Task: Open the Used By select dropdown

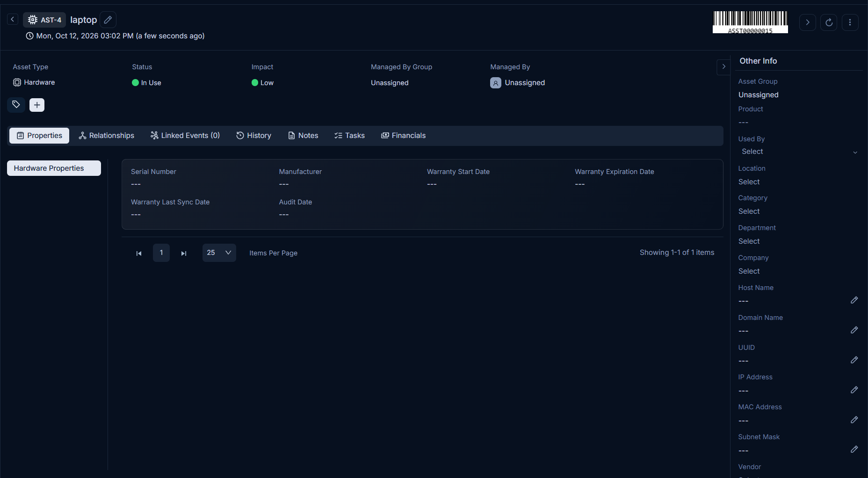Action: 799,152
